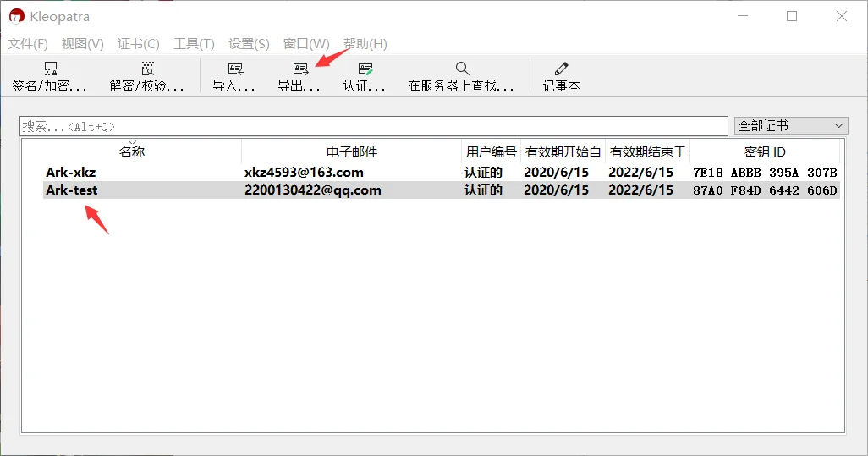Click email 2200130422@qq.com
868x456 pixels.
313,190
